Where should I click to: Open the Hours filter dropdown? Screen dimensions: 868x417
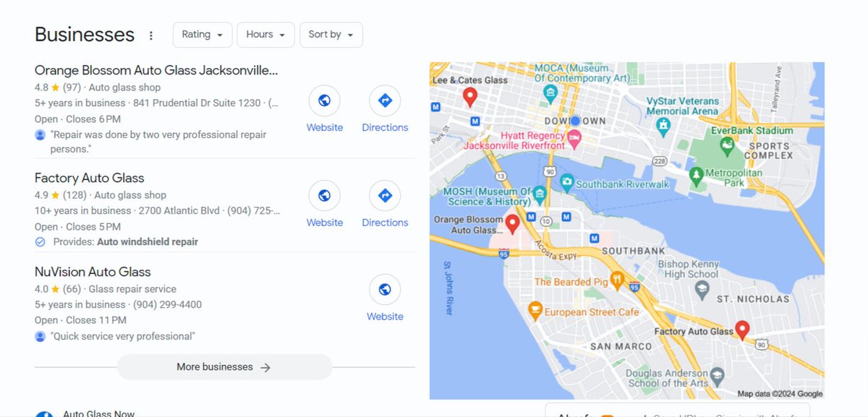tap(265, 35)
